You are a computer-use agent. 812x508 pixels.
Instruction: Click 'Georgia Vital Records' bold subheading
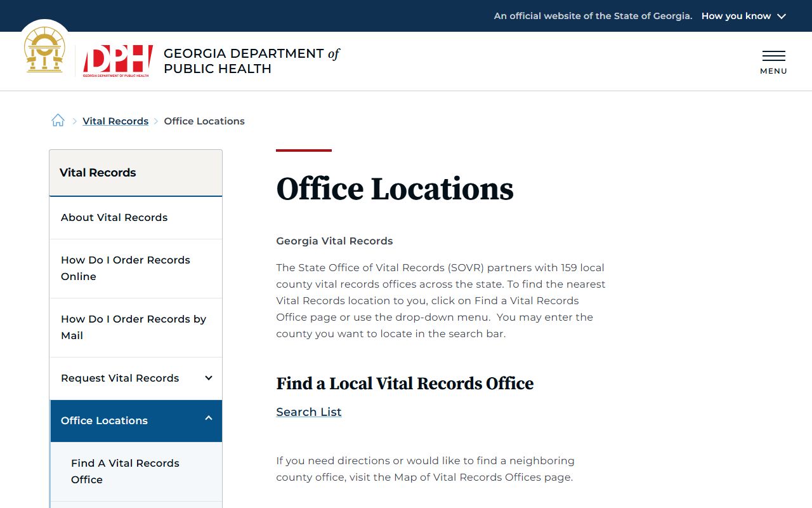click(x=334, y=241)
